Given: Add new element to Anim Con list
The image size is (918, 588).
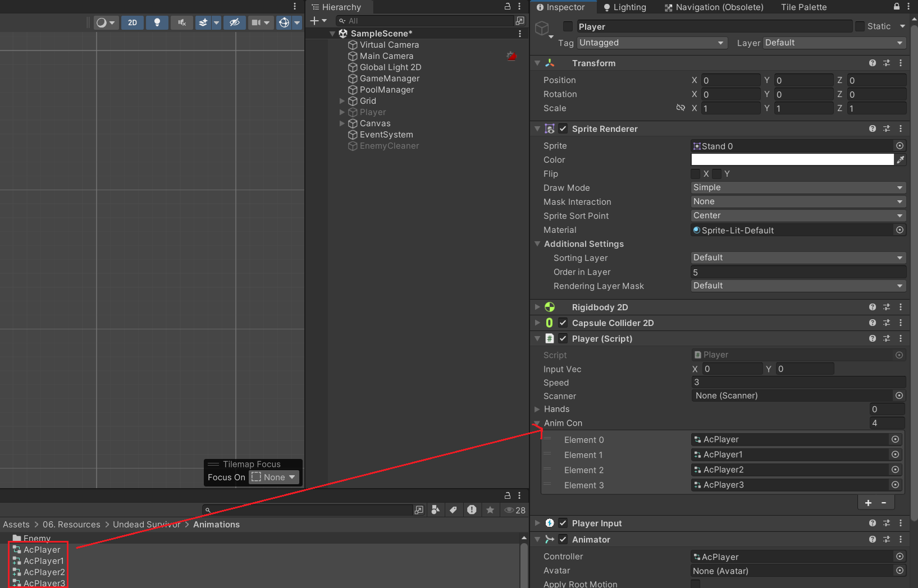Looking at the screenshot, I should click(868, 503).
